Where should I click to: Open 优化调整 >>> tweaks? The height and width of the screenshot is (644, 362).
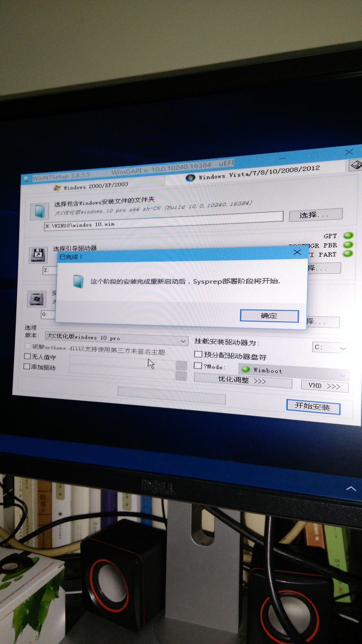(x=243, y=381)
